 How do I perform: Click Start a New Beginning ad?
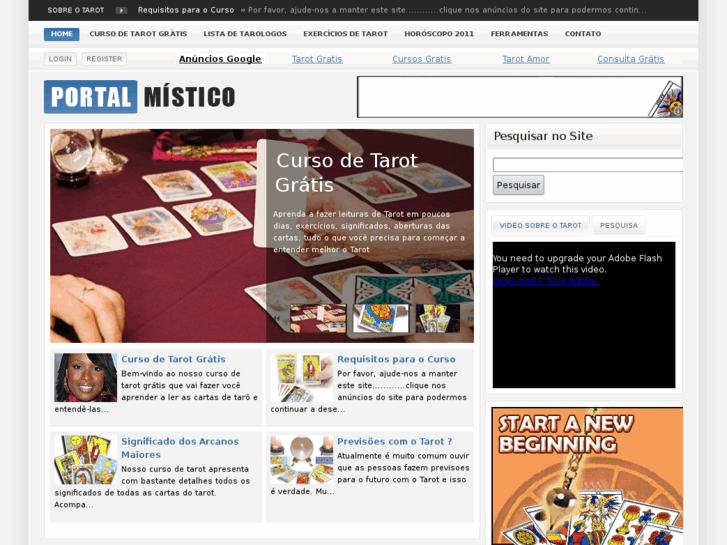587,476
